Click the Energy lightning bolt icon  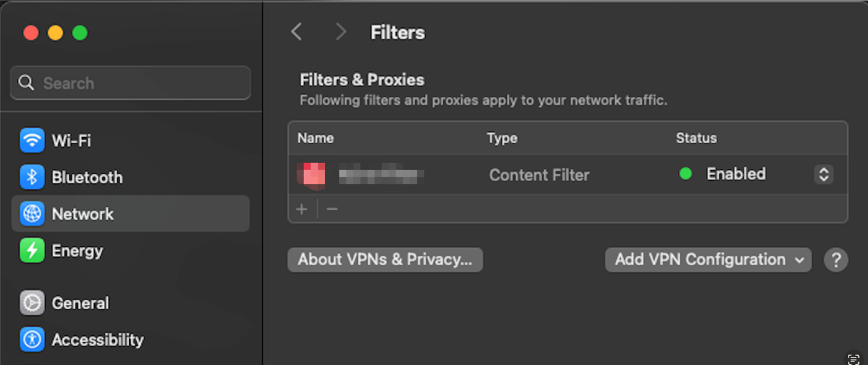[x=32, y=251]
